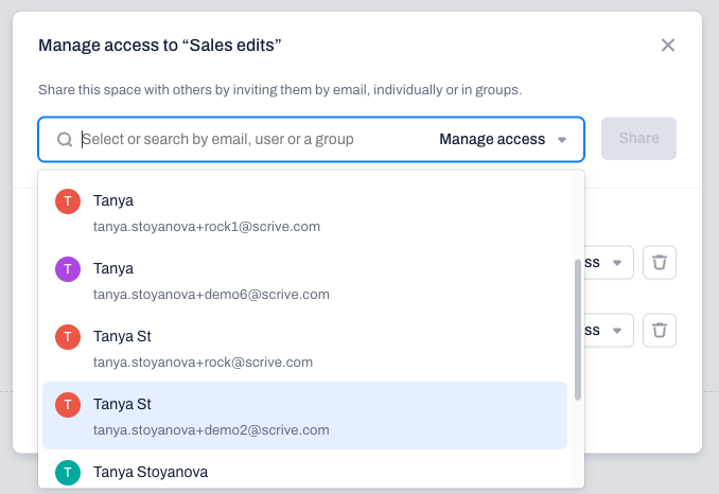Click the search magnifier icon
The height and width of the screenshot is (494, 719).
[x=65, y=139]
